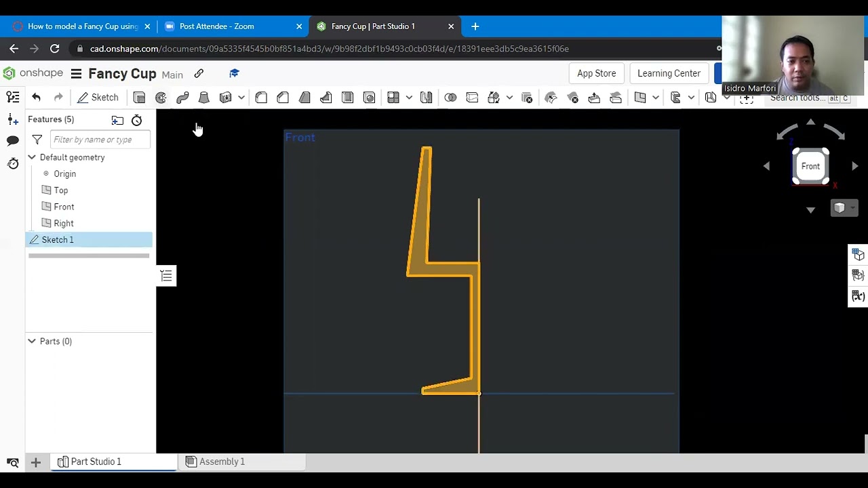Select the Chamfer tool
This screenshot has height=488, width=868.
(x=283, y=98)
